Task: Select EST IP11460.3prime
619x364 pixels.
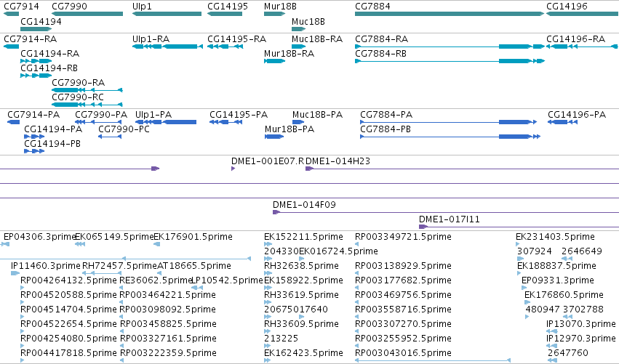Action: pyautogui.click(x=47, y=266)
